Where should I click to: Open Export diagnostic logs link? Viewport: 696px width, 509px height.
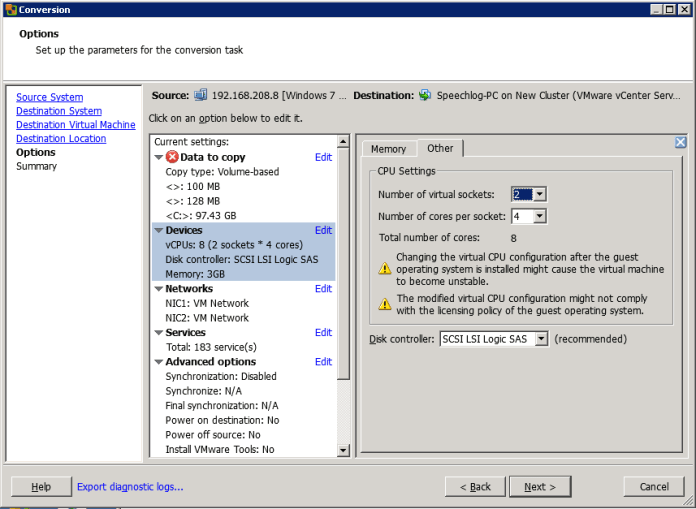tap(130, 487)
